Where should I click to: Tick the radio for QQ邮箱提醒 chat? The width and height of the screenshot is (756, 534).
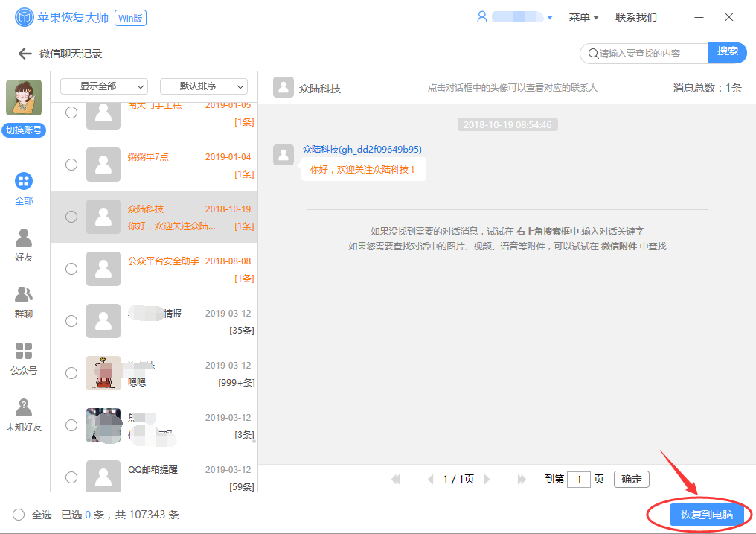click(71, 477)
